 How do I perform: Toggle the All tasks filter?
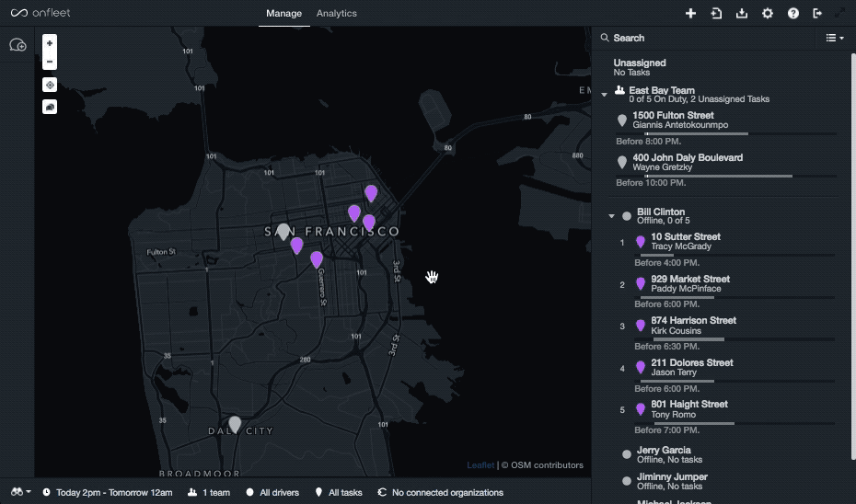click(x=339, y=493)
